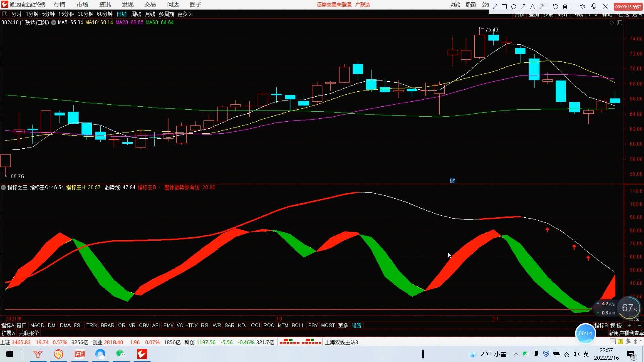Open the 交易 menu
644x362 pixels.
click(150, 4)
